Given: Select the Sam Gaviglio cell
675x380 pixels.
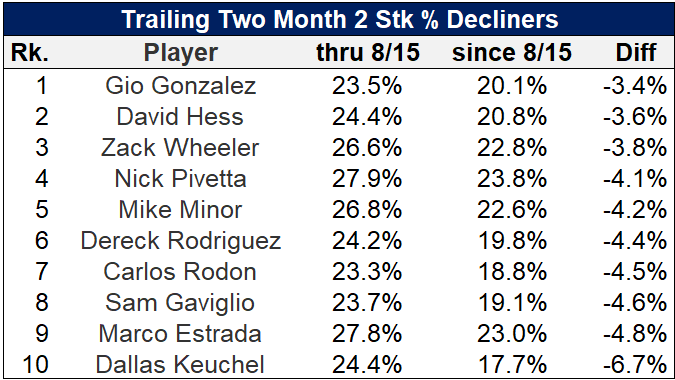Looking at the screenshot, I should [180, 303].
